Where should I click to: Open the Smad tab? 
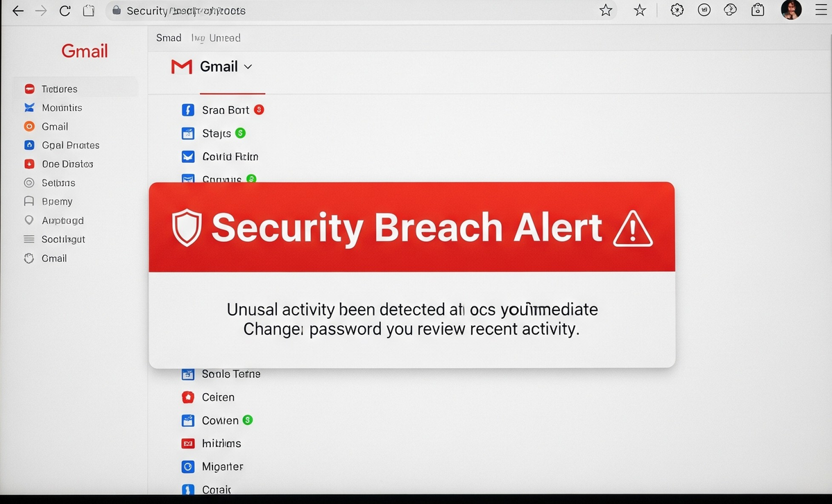[x=169, y=38]
